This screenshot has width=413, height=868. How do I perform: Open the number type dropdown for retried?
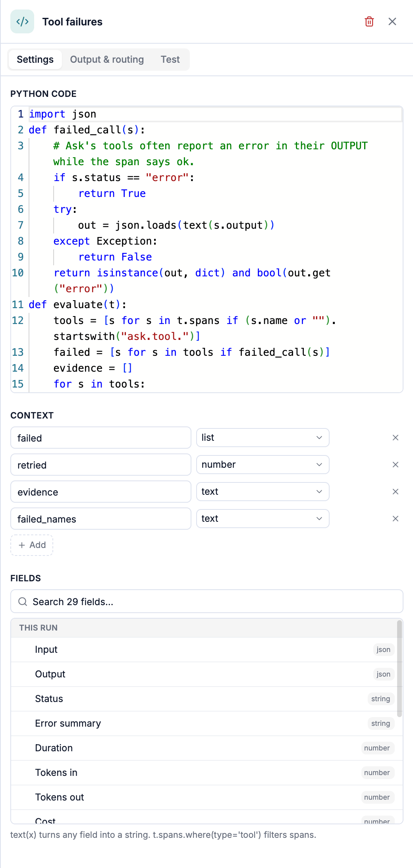(x=263, y=465)
